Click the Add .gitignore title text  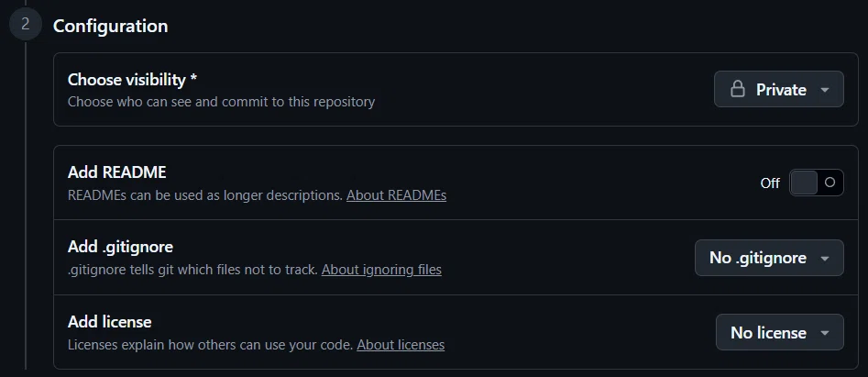[120, 247]
